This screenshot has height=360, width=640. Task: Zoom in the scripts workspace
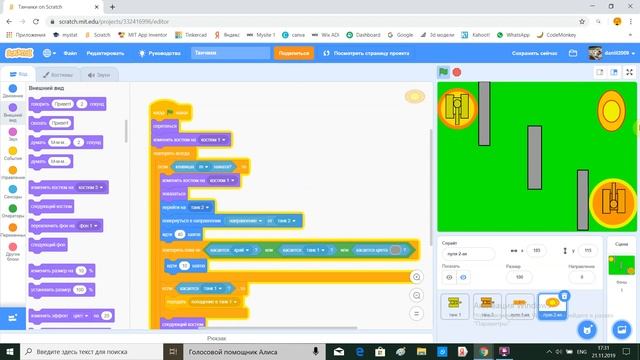pyautogui.click(x=416, y=277)
